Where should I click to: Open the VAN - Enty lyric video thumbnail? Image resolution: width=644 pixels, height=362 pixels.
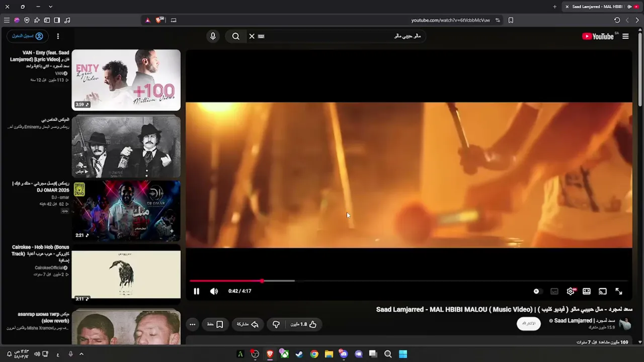click(x=126, y=80)
